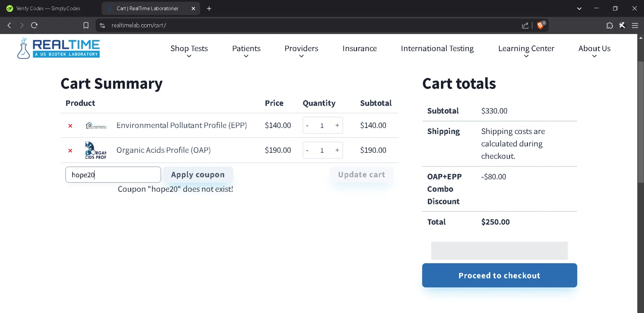Click coupon code field containing hope20

[x=113, y=175]
